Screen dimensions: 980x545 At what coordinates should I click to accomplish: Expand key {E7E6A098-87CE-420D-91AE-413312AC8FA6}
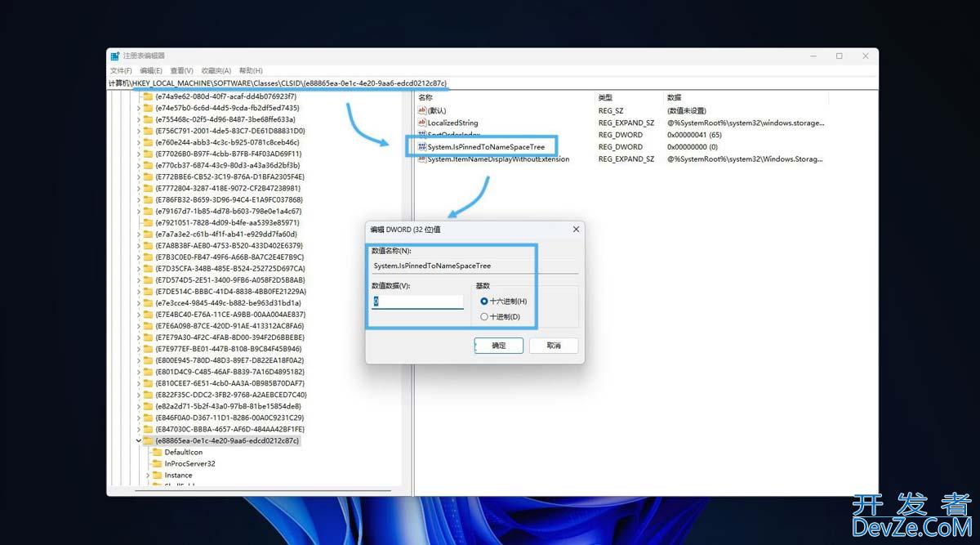tap(137, 326)
